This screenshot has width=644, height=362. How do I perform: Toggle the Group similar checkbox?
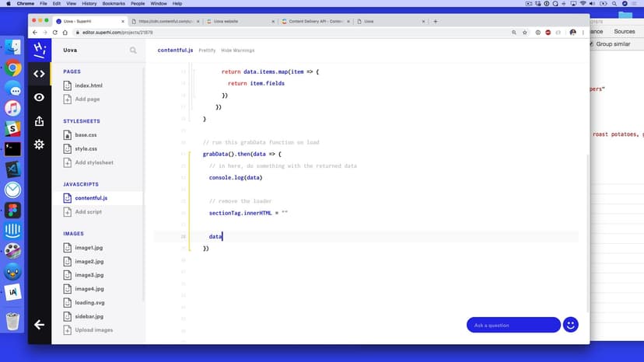tap(592, 44)
